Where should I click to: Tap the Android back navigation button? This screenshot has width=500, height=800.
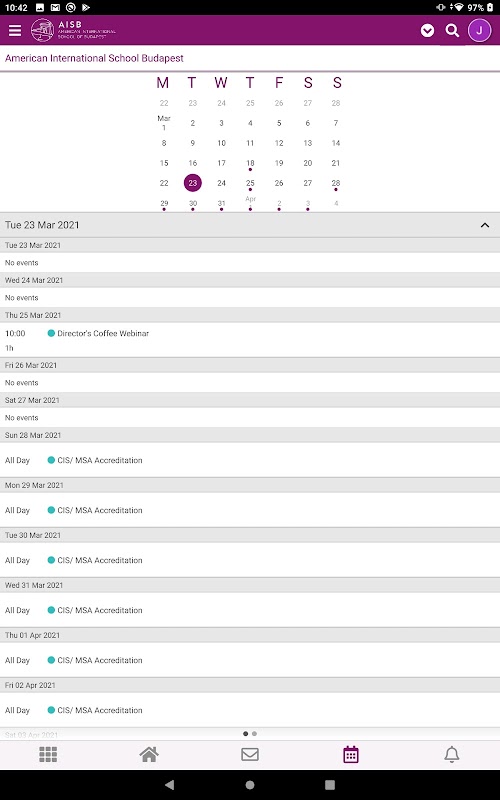click(x=170, y=785)
